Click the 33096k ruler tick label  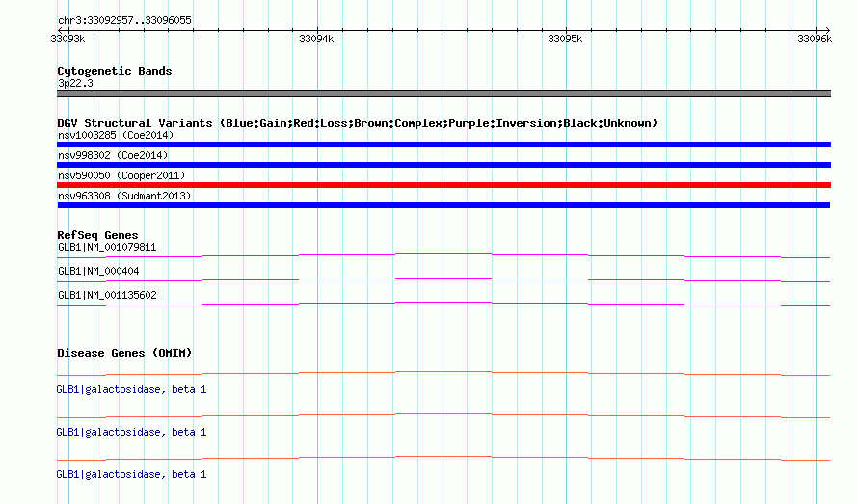click(x=815, y=39)
